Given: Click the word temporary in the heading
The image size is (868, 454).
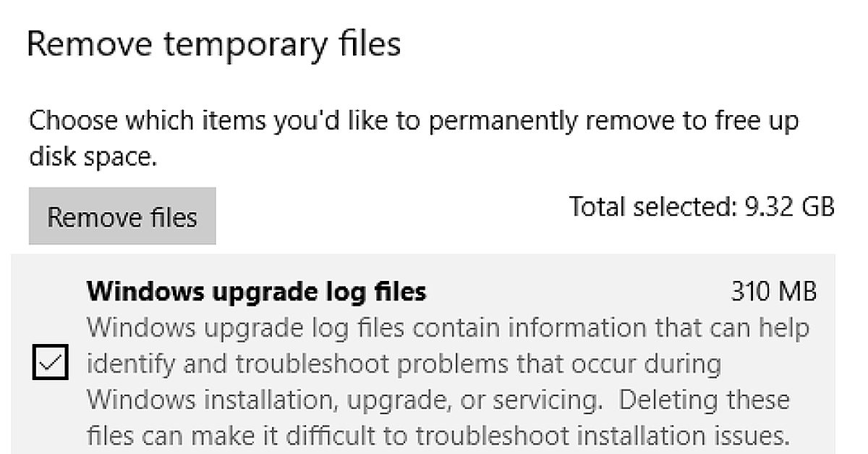Looking at the screenshot, I should coord(244,46).
